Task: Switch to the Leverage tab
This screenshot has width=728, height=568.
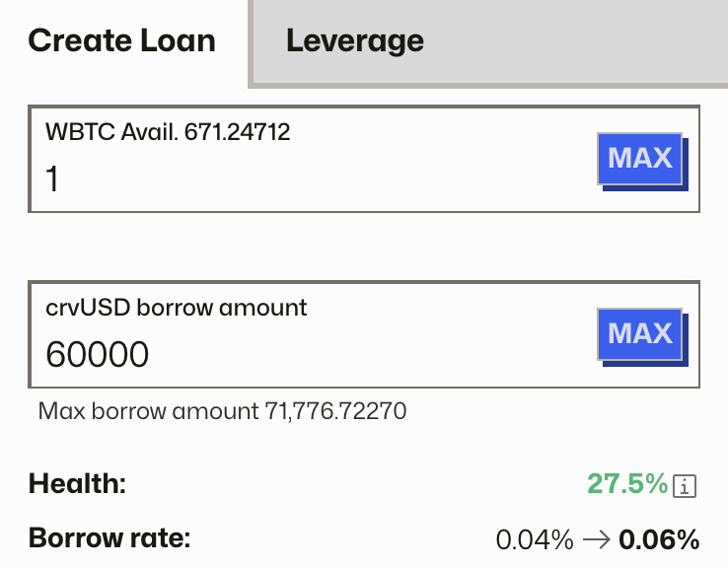Action: (354, 41)
